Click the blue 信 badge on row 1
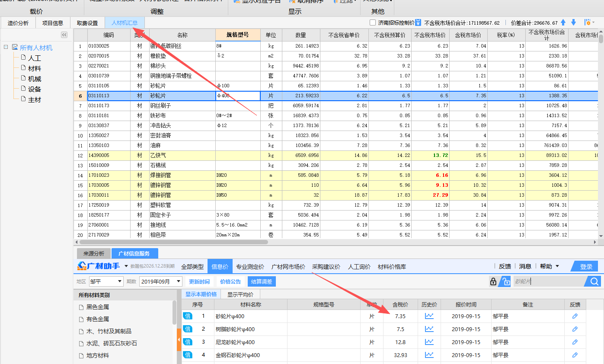The image size is (604, 364). pyautogui.click(x=187, y=316)
